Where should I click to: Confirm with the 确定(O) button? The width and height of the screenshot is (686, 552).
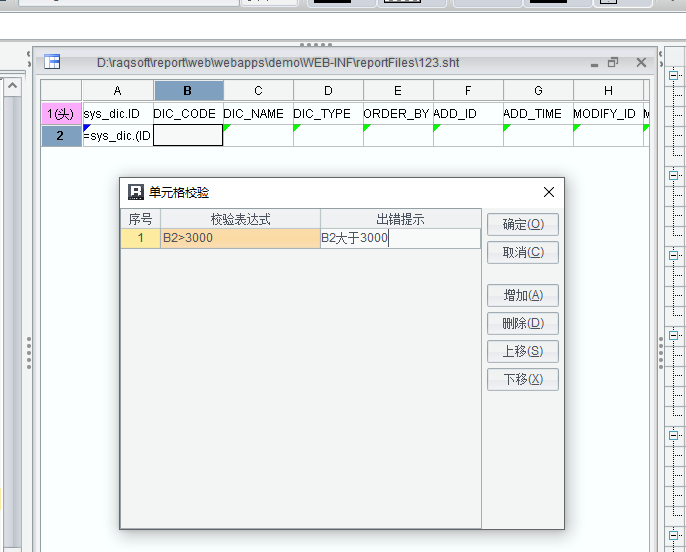[x=523, y=224]
